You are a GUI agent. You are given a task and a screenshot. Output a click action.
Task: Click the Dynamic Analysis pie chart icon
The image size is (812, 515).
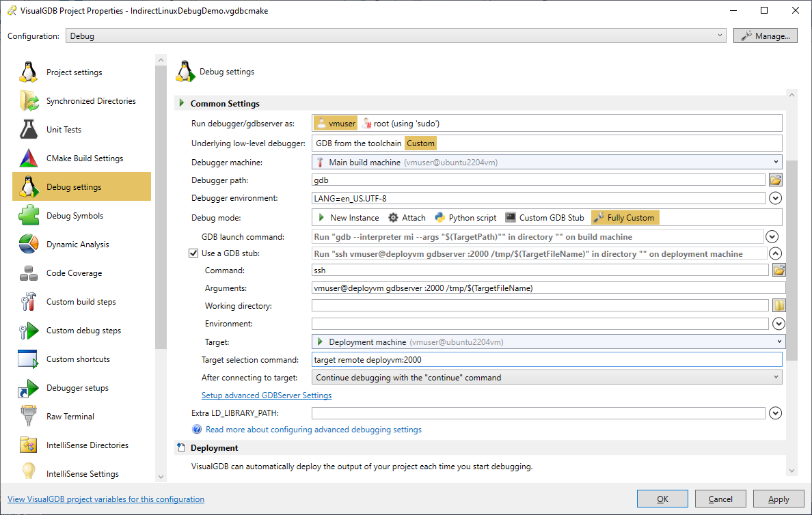click(x=29, y=245)
